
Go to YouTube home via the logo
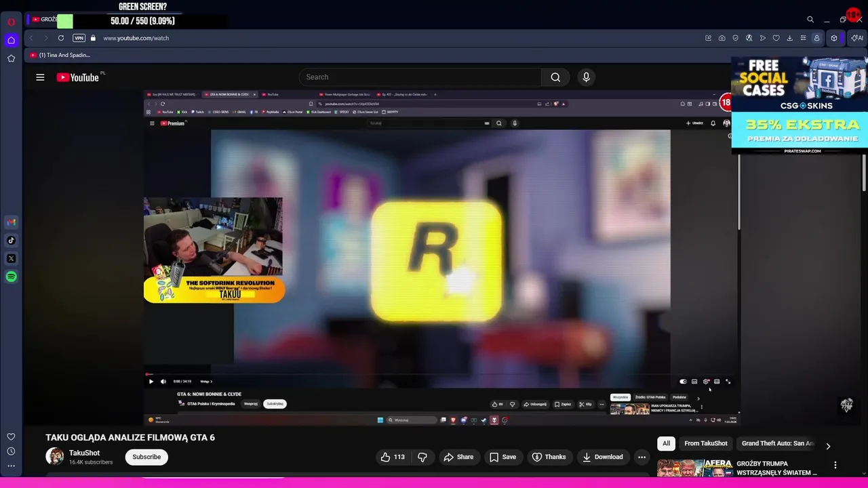tap(78, 77)
